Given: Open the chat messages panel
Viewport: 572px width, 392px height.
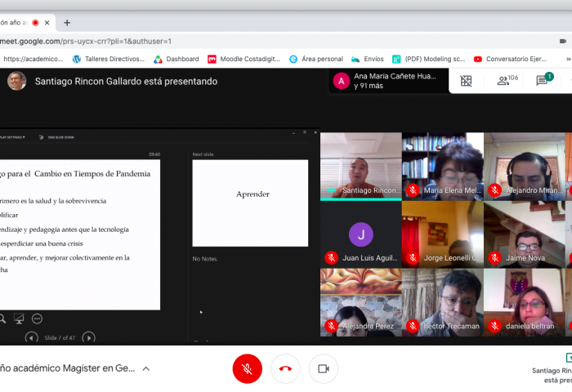Looking at the screenshot, I should [x=543, y=81].
